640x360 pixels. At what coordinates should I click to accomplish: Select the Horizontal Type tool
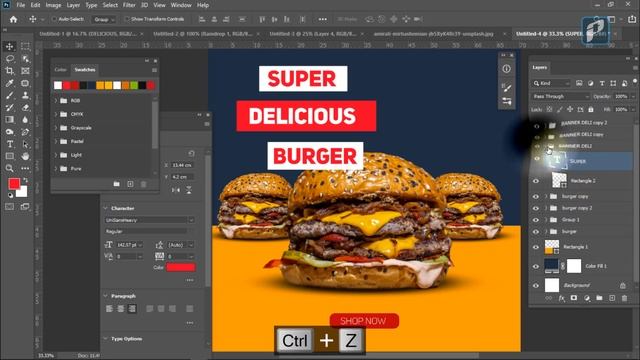(x=9, y=144)
